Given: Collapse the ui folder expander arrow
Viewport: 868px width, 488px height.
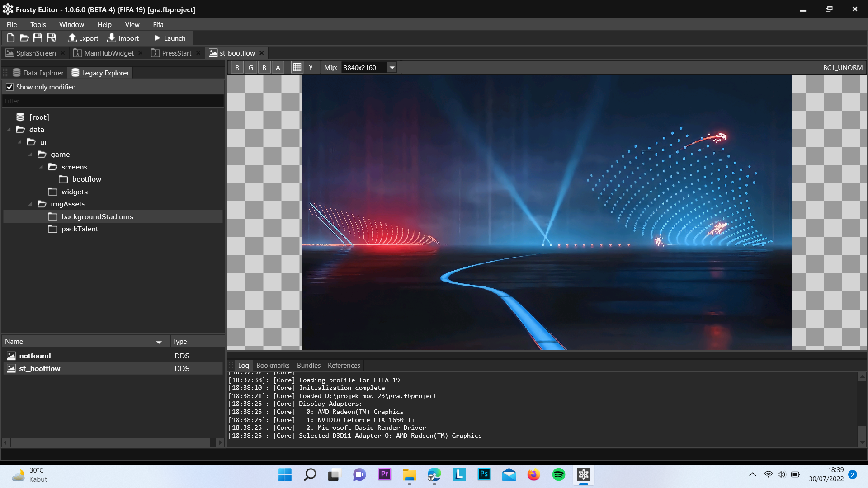Looking at the screenshot, I should click(20, 142).
